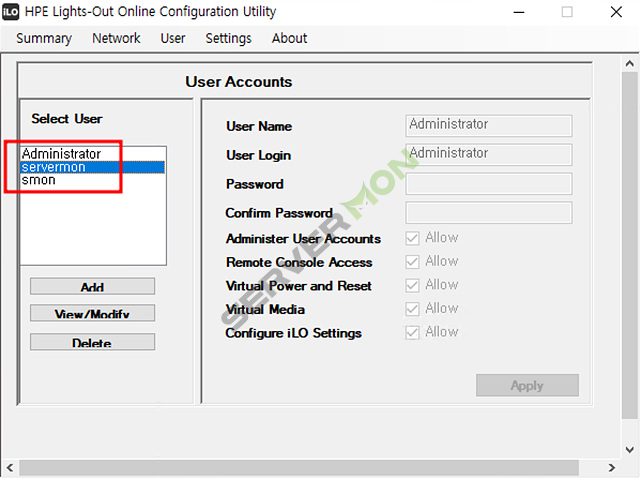
Task: Click the User Login input field
Action: (x=489, y=154)
